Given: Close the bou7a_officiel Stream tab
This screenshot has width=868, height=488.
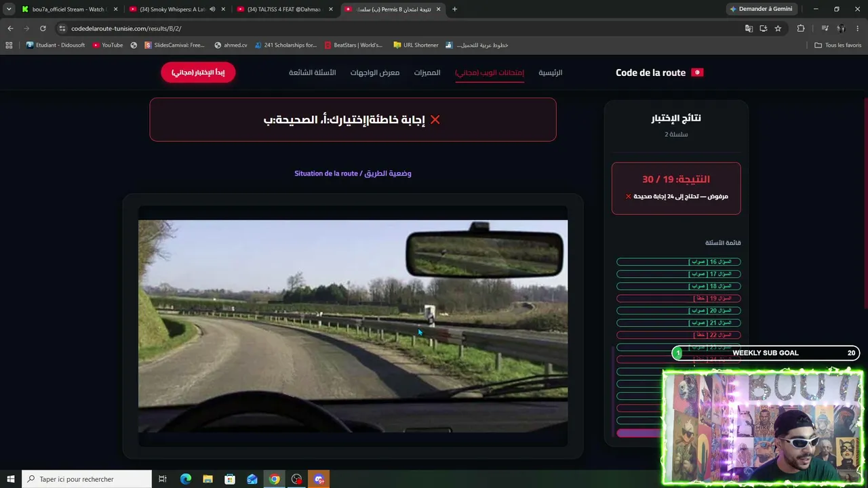Looking at the screenshot, I should click(115, 9).
